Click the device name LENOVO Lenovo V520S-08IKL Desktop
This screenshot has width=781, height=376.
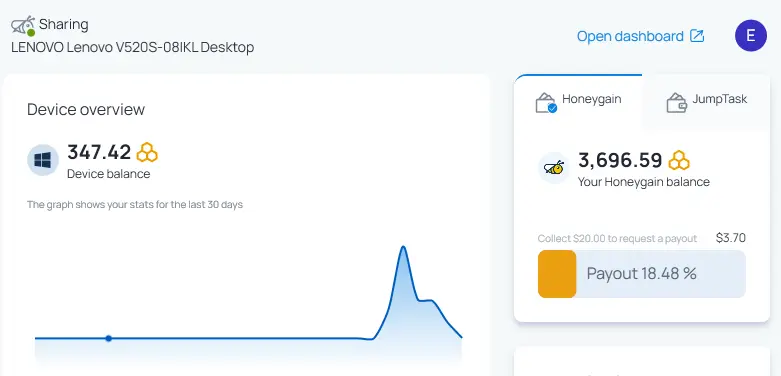click(132, 48)
